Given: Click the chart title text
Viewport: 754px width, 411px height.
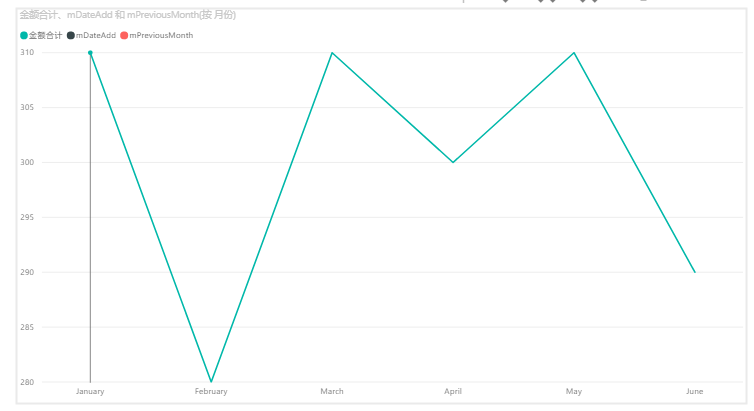Looking at the screenshot, I should [x=127, y=15].
